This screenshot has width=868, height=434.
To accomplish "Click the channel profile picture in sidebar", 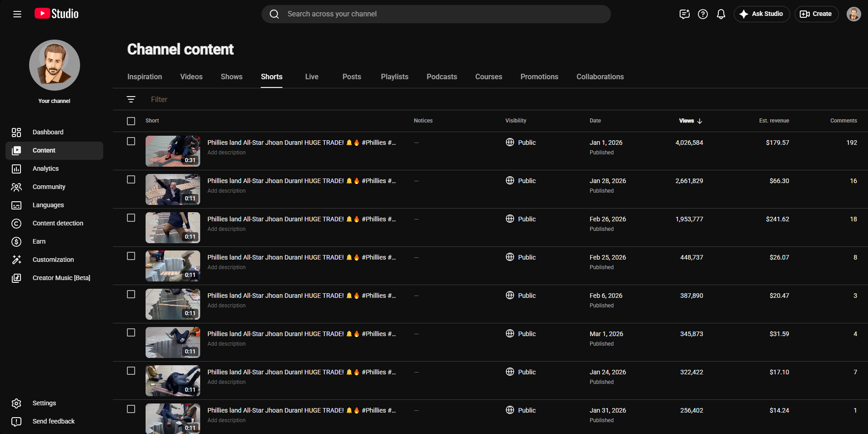I will point(55,65).
